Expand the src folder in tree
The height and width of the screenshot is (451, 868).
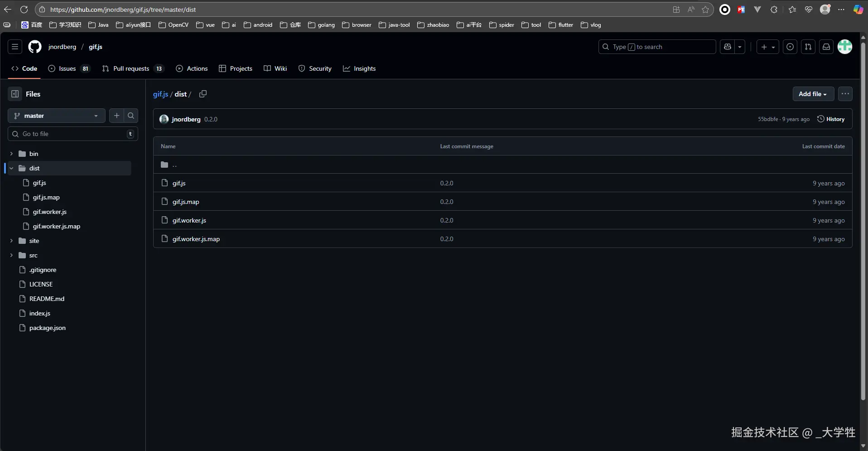point(11,255)
